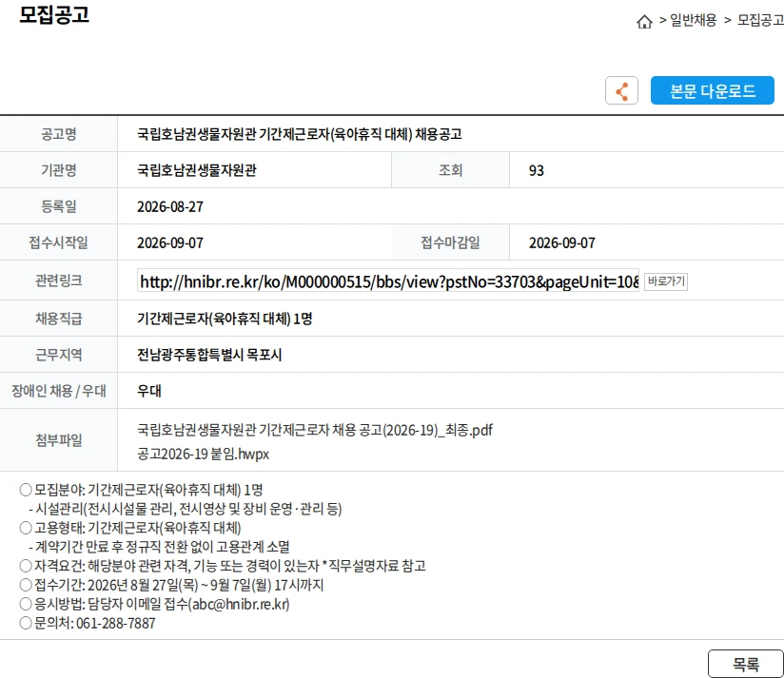Click the 모집공고 page heading
The height and width of the screenshot is (678, 784).
coord(54,14)
